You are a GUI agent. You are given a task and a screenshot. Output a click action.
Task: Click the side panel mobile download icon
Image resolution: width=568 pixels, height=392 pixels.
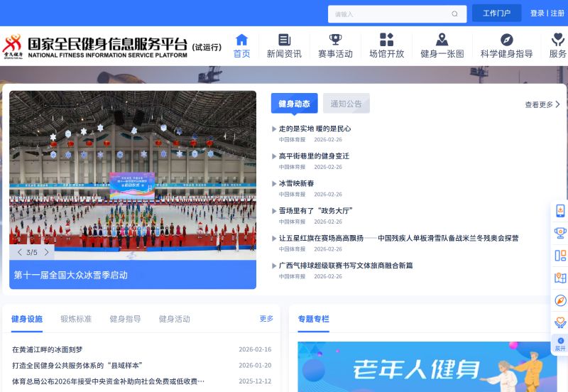coord(560,210)
